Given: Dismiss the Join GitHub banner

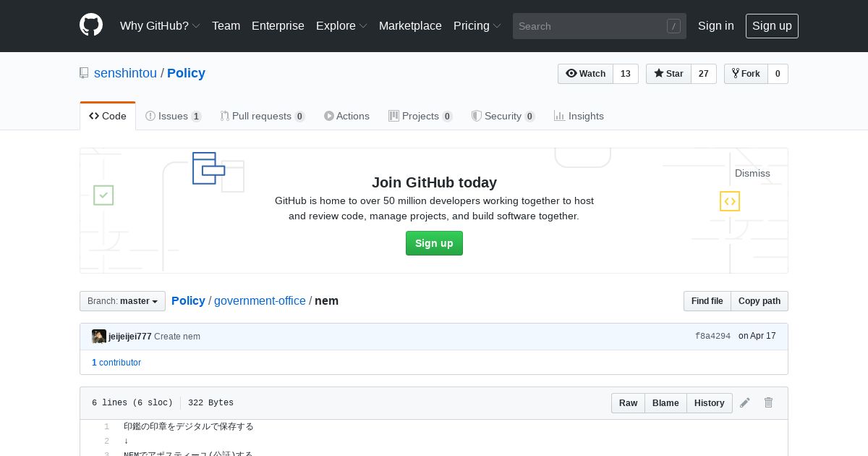Looking at the screenshot, I should [x=752, y=173].
